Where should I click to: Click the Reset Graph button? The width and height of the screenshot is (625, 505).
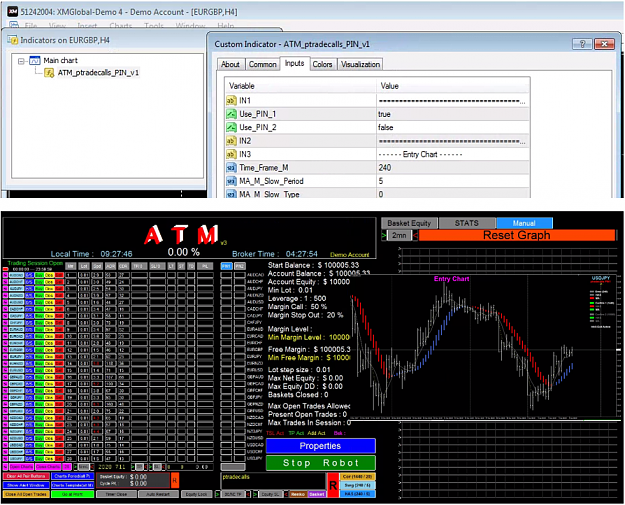pos(517,236)
